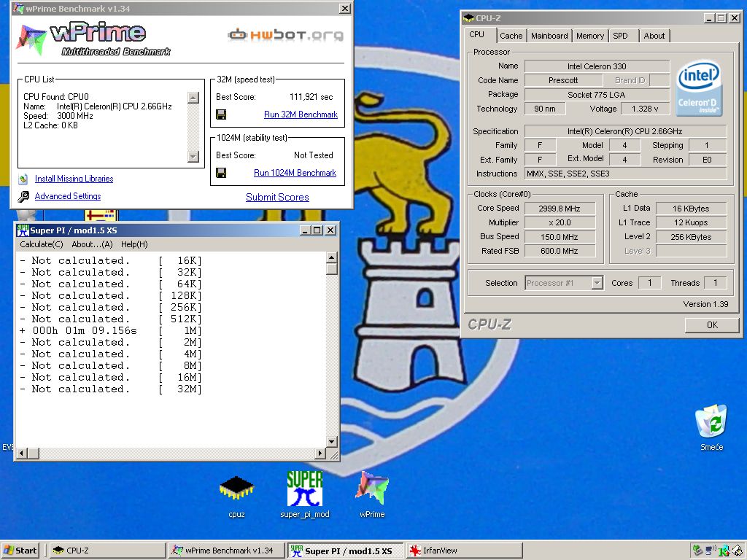Open the Memory tab in CPU-Z
Screen dimensions: 747x560
[x=589, y=36]
